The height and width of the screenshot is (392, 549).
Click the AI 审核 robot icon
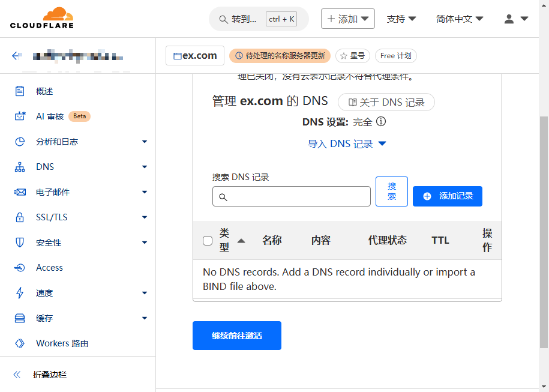(20, 116)
